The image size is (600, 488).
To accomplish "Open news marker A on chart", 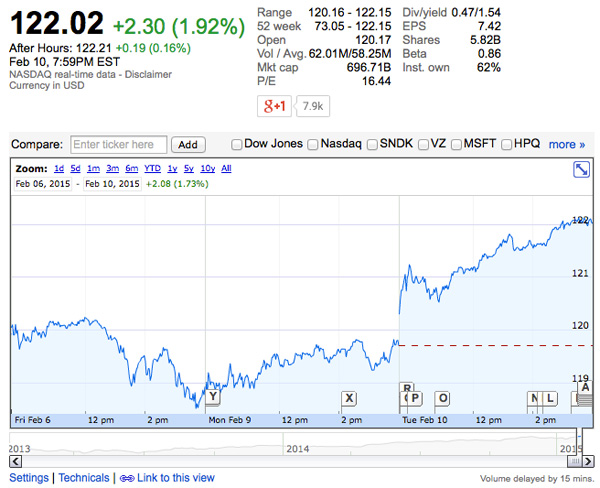I will click(585, 387).
